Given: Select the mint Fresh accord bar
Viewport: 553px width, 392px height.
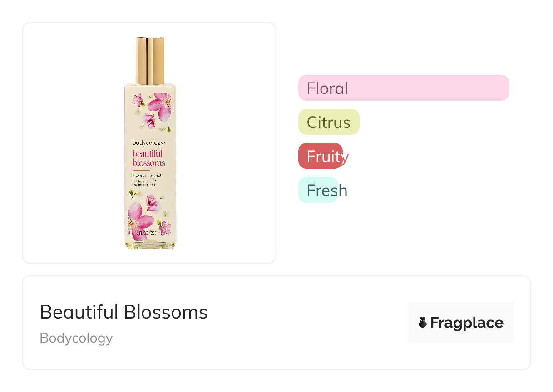Looking at the screenshot, I should click(x=318, y=190).
